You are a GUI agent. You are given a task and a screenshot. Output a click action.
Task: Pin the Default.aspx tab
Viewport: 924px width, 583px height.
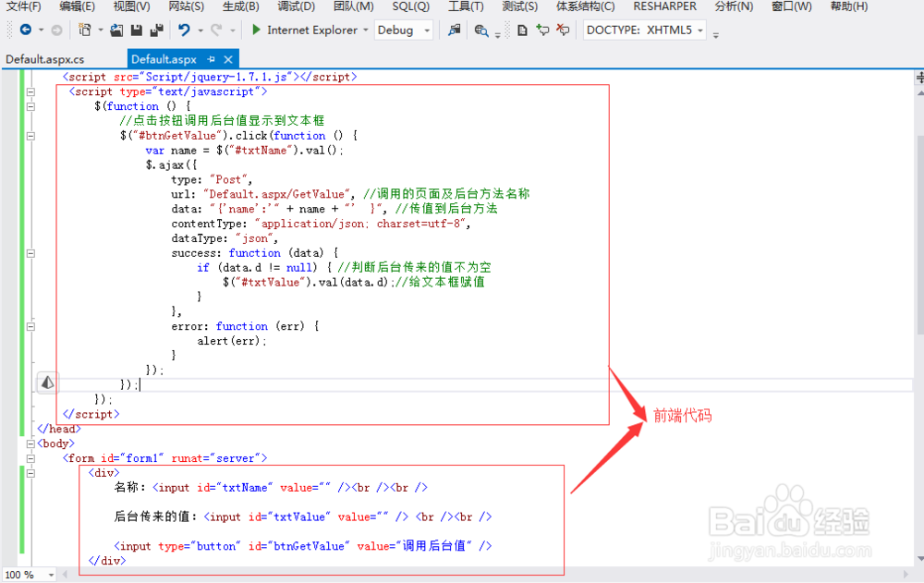coord(211,59)
